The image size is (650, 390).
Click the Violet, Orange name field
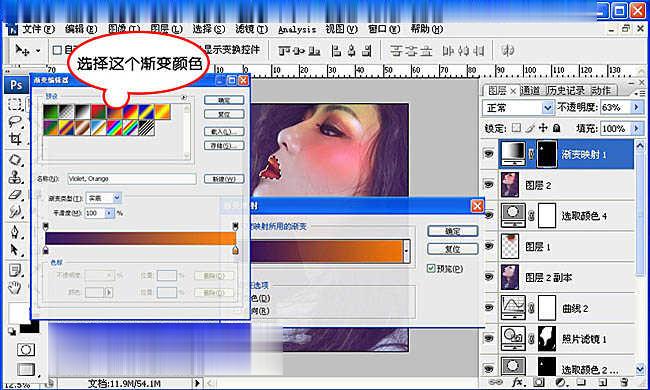click(x=132, y=179)
